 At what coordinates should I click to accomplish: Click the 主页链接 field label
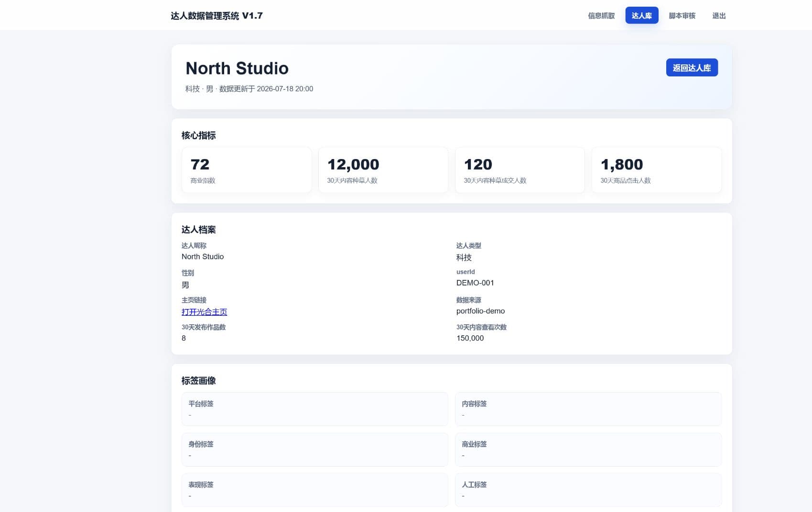[x=194, y=300]
